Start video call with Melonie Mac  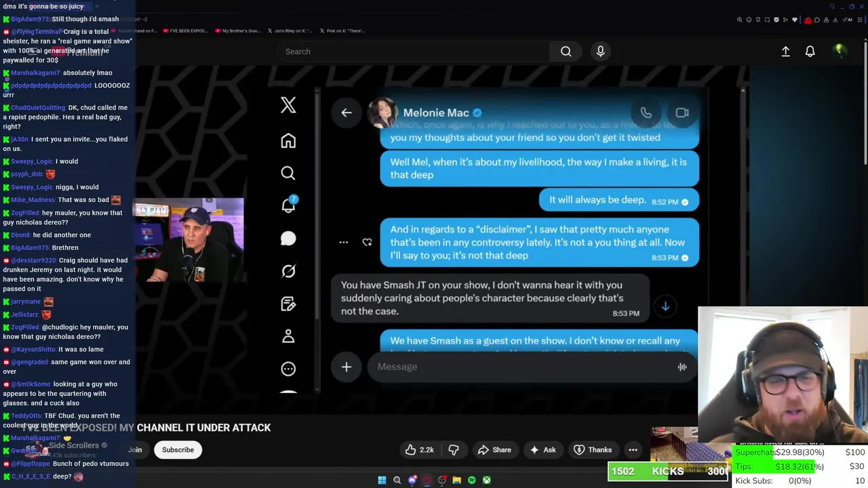682,113
